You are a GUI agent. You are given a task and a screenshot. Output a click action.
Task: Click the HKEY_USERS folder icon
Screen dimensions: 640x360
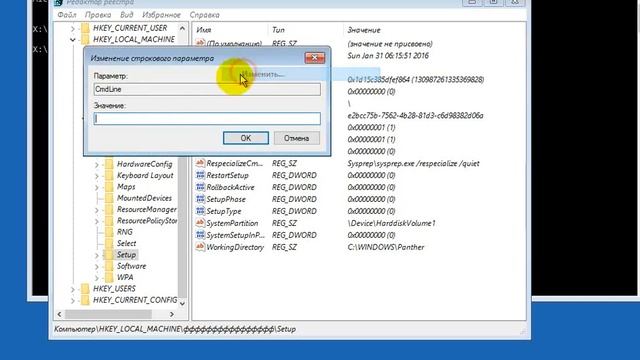click(x=85, y=289)
